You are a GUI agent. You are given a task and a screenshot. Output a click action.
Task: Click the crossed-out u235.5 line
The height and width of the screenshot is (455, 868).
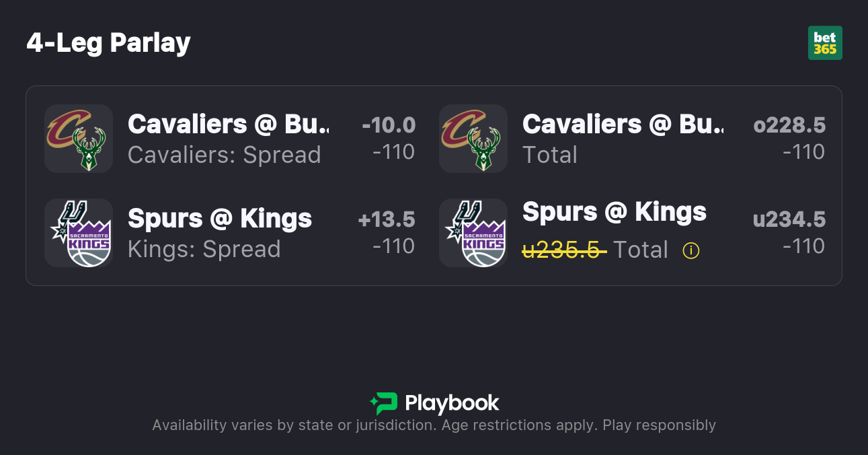563,250
